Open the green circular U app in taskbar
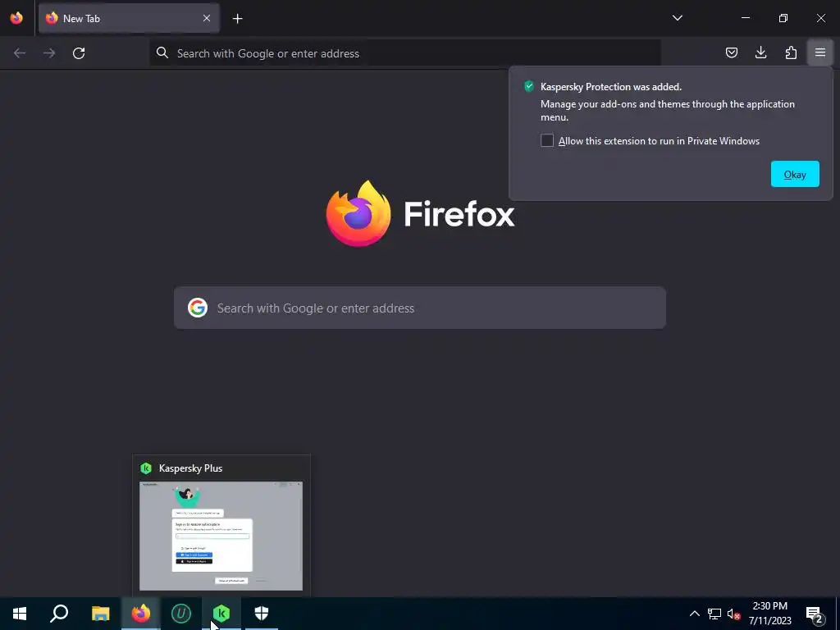840x630 pixels. point(181,614)
